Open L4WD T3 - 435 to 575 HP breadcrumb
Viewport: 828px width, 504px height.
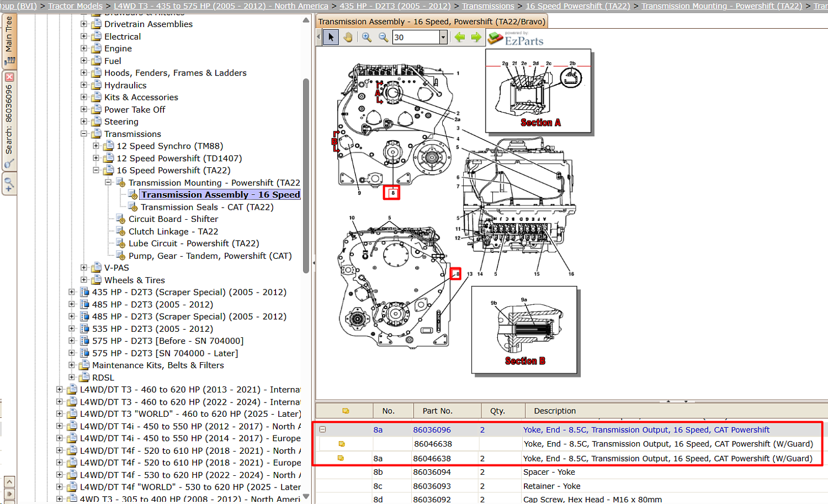point(221,6)
